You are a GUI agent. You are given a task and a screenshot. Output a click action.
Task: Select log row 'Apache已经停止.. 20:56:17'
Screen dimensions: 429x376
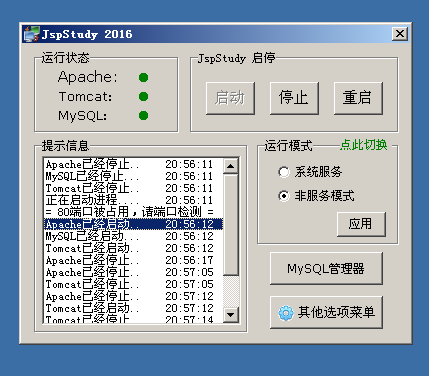pos(133,260)
